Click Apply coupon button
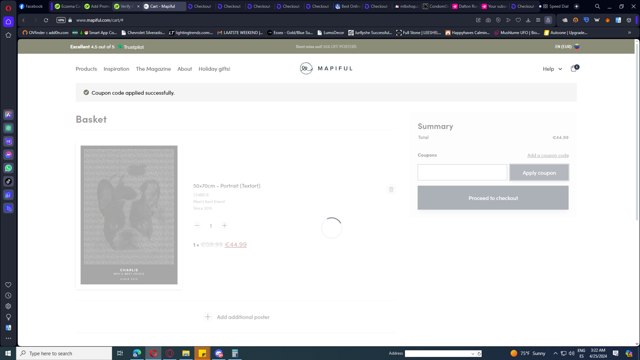The image size is (640, 360). pos(539,173)
